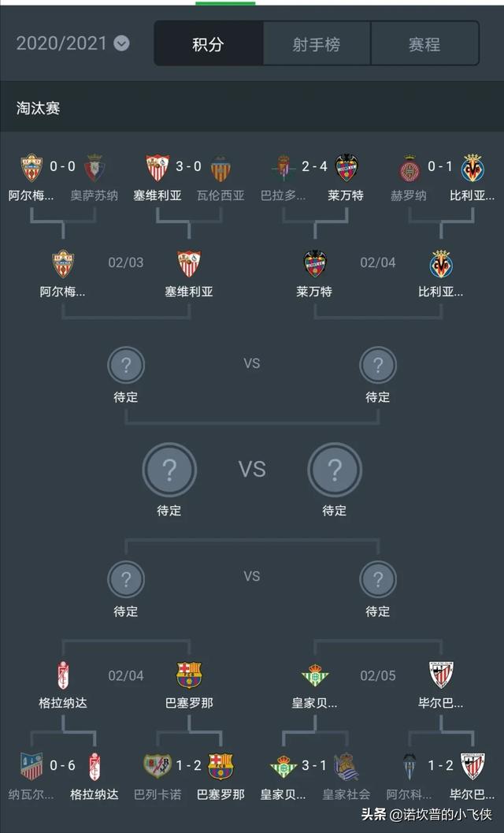The width and height of the screenshot is (504, 833).
Task: Click the Sevilla crest in the 3-0 match
Action: pos(157,168)
